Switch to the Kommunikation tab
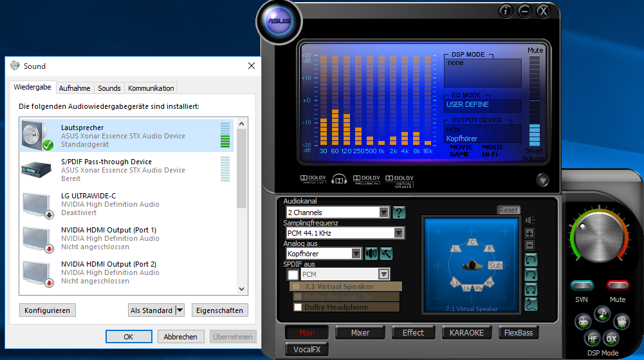 151,88
